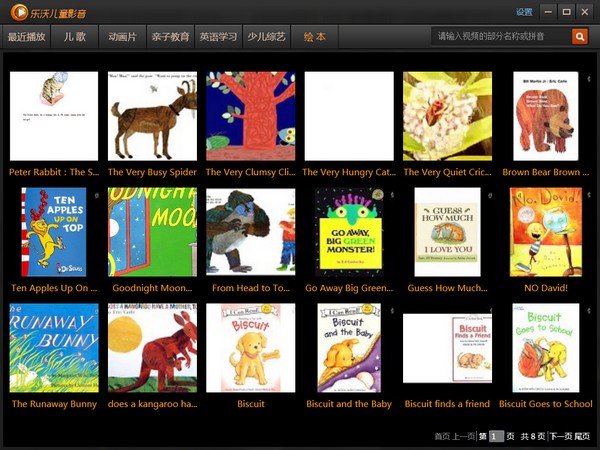Open The Very Busy Spider thumbnail
This screenshot has width=600, height=450.
[x=153, y=116]
